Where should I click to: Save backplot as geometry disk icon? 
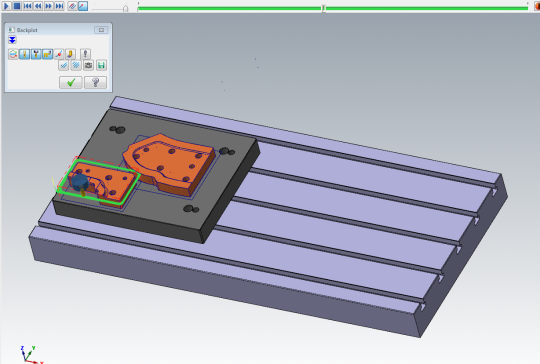pos(101,65)
